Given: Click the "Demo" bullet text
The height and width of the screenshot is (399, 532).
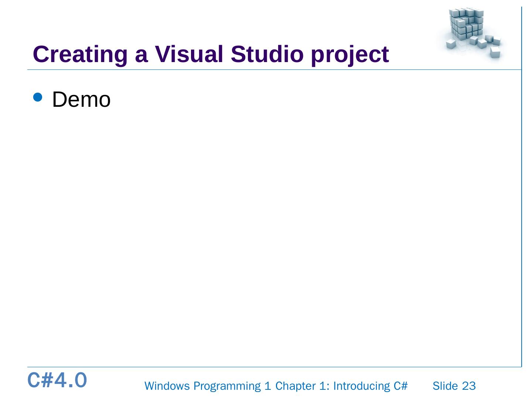Looking at the screenshot, I should pyautogui.click(x=81, y=99).
